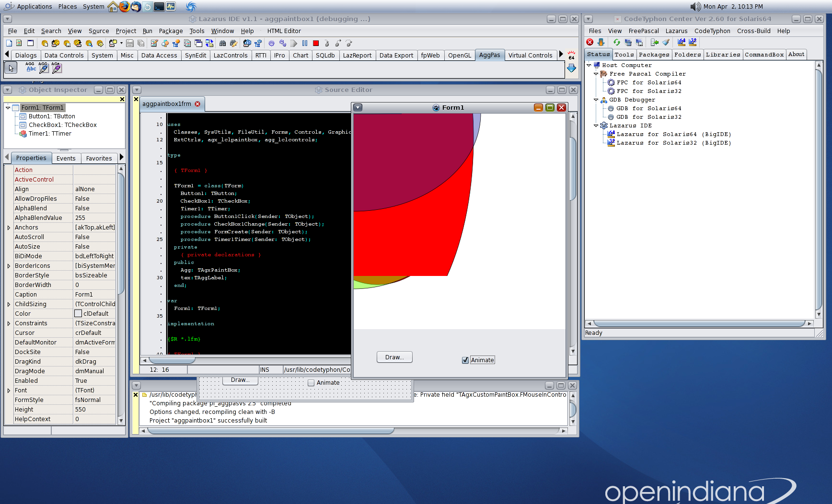832x504 pixels.
Task: Open the Applications menu in top panel
Action: (35, 7)
